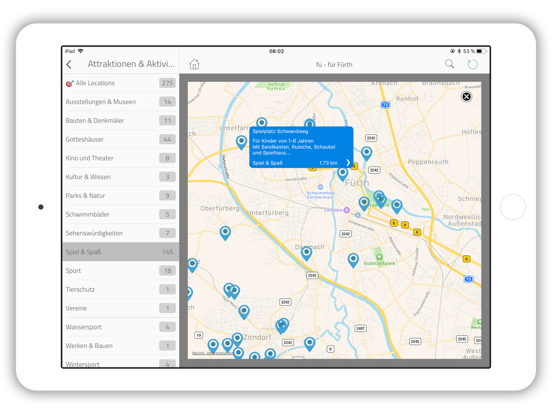Screen dimensions: 552x414
Task: Close the map with X button
Action: [x=466, y=96]
